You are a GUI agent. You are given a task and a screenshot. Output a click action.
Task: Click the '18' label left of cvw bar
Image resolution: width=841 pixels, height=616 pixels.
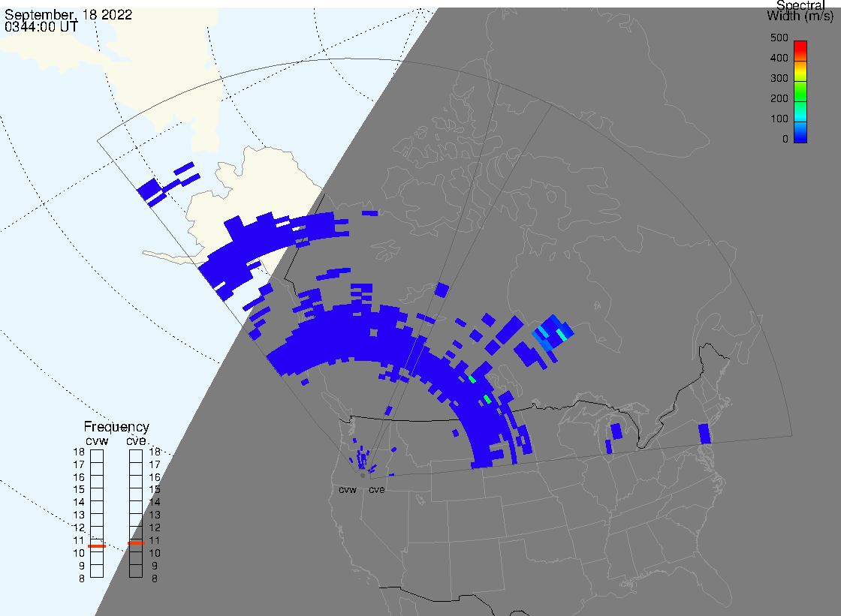pyautogui.click(x=79, y=452)
